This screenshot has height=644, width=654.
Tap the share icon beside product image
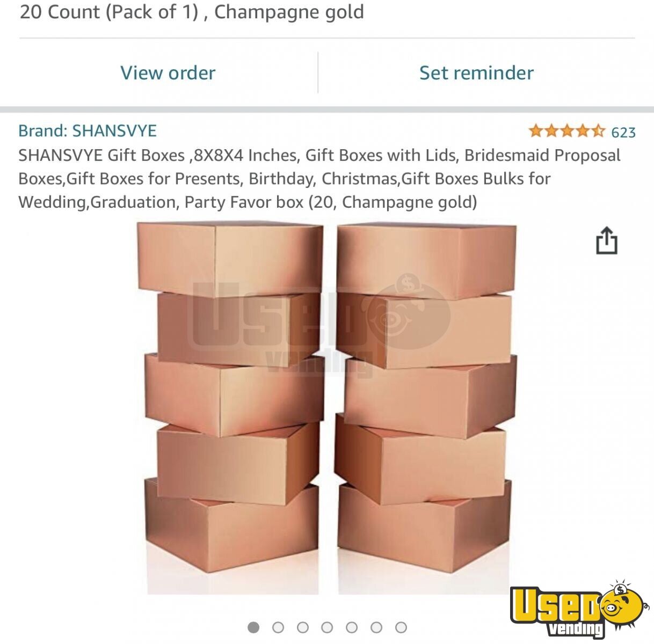click(607, 240)
